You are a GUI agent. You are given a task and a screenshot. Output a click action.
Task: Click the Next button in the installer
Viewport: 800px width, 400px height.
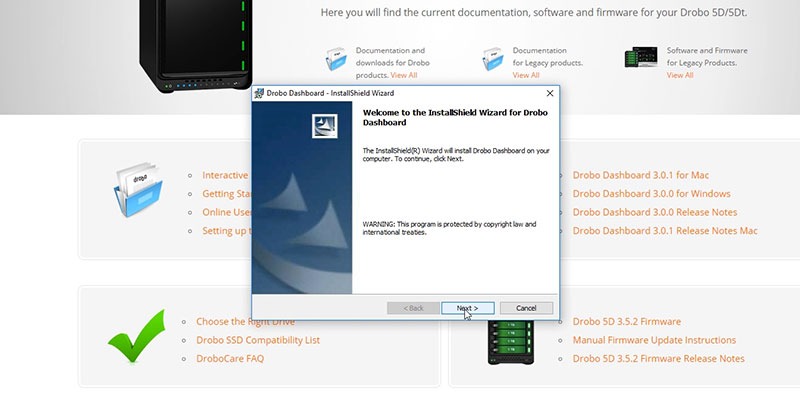pyautogui.click(x=468, y=308)
